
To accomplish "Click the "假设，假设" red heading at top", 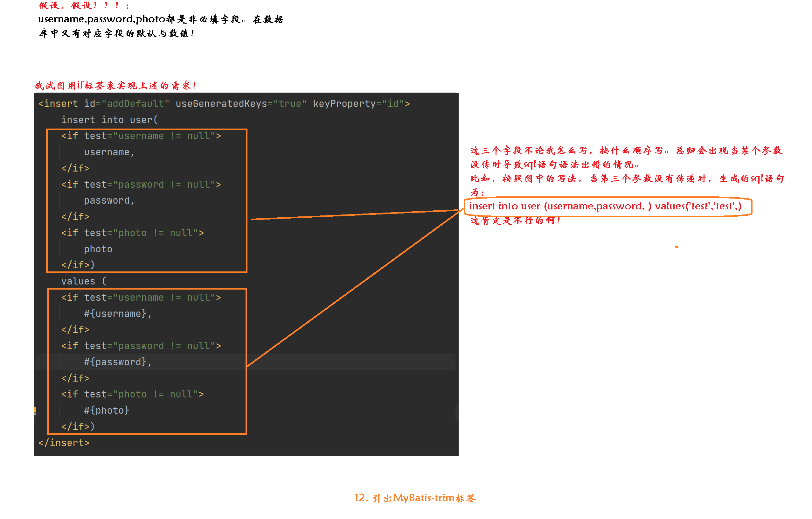I will point(84,5).
